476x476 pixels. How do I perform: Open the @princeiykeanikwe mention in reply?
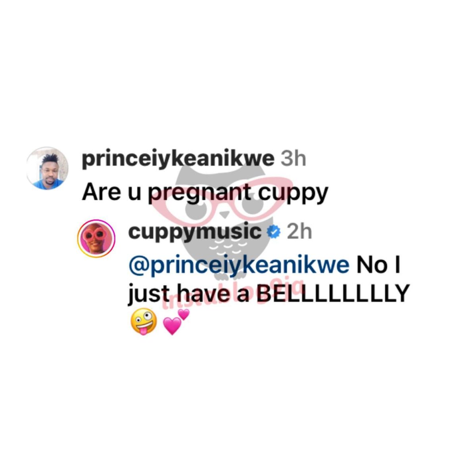coord(239,265)
